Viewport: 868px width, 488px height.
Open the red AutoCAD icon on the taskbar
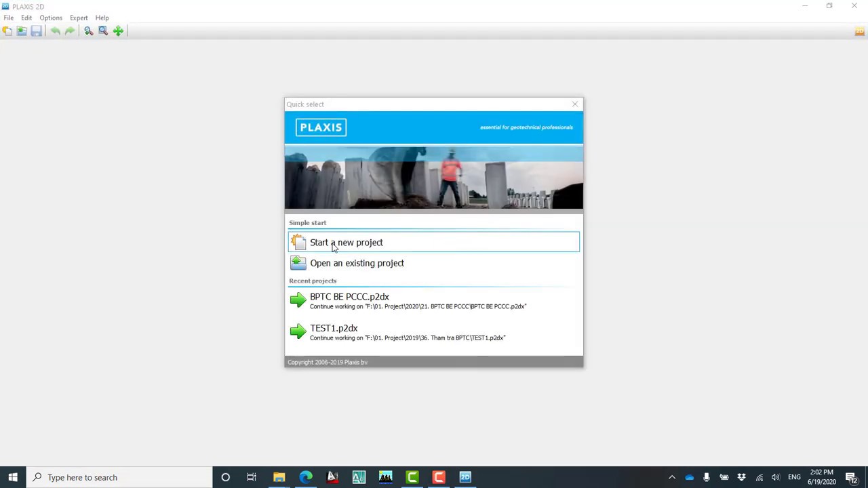coord(332,477)
